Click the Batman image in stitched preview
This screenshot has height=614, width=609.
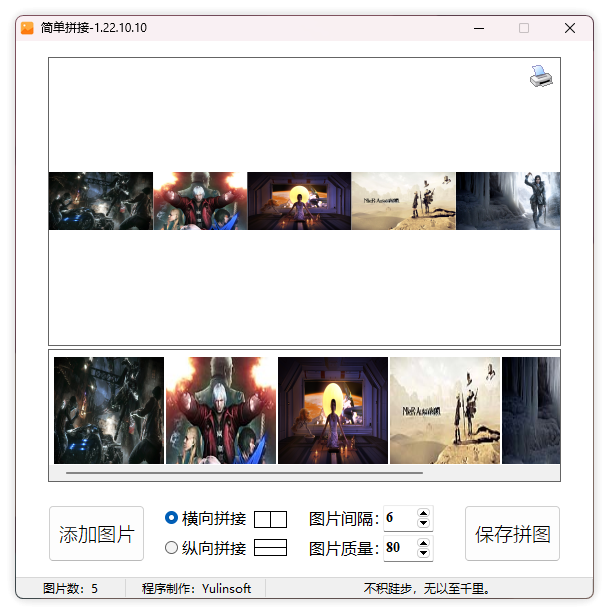pos(101,201)
